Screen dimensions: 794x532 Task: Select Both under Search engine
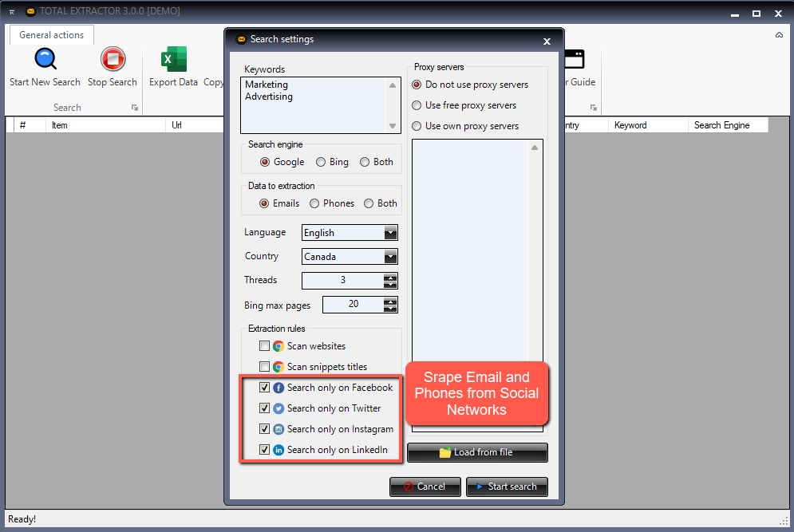pos(365,162)
